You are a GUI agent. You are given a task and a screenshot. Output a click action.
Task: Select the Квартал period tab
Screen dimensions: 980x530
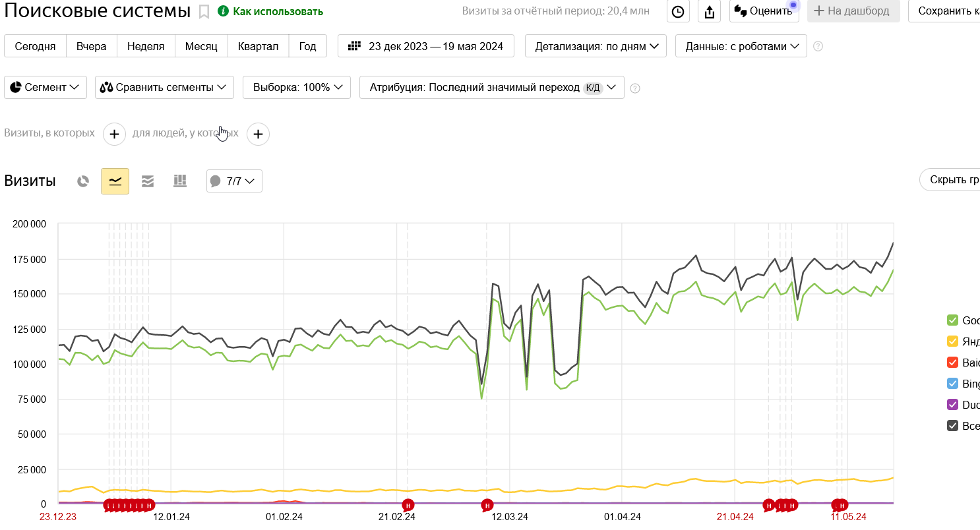coord(258,46)
